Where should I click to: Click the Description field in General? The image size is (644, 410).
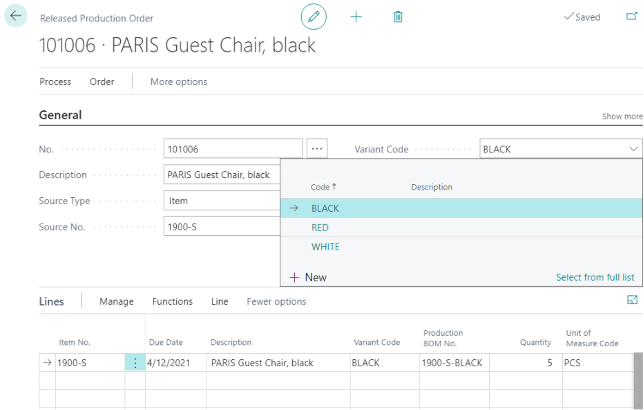pos(222,175)
